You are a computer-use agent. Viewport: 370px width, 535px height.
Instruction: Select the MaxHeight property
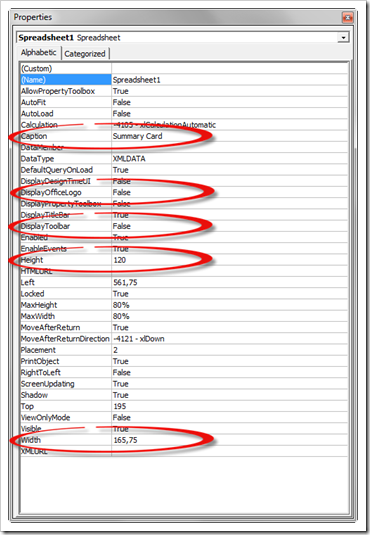[x=39, y=305]
